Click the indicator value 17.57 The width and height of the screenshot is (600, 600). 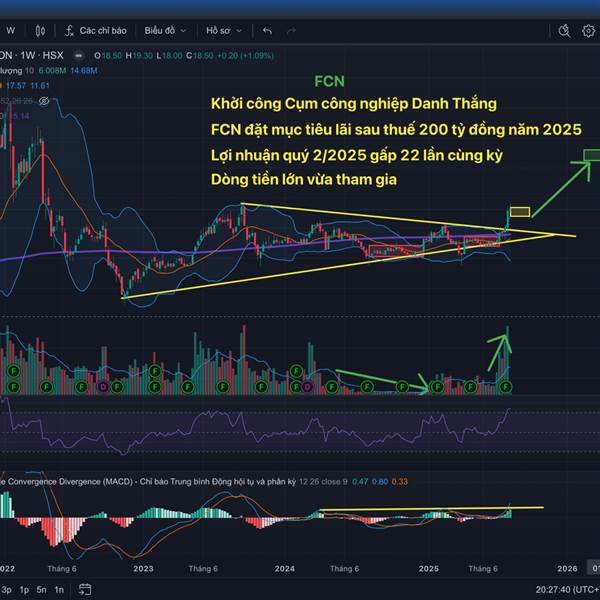pyautogui.click(x=16, y=86)
